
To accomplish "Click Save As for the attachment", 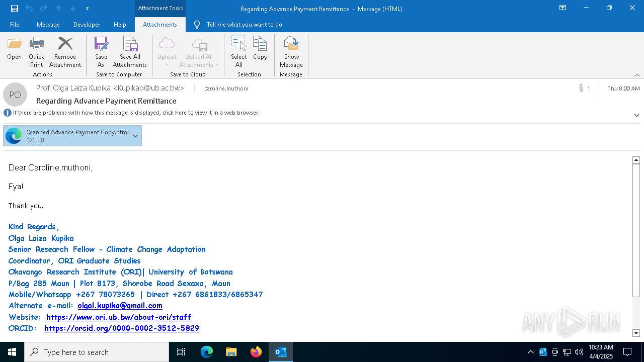I will (x=101, y=52).
